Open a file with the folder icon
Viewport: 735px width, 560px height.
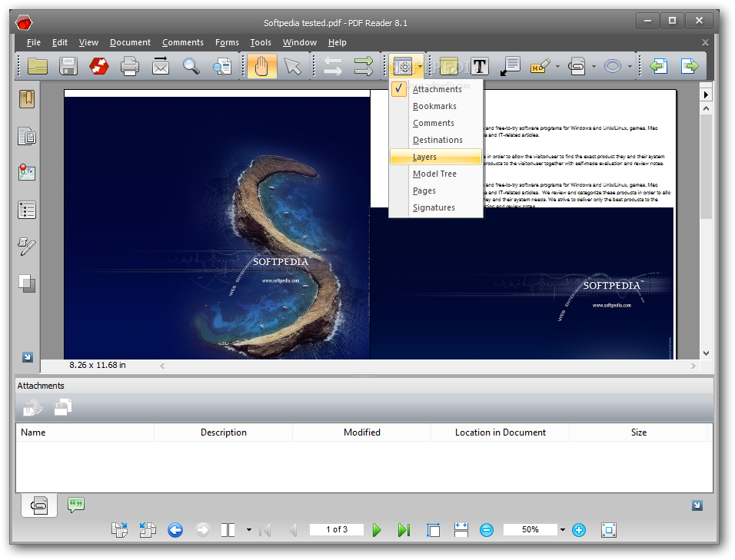(38, 66)
